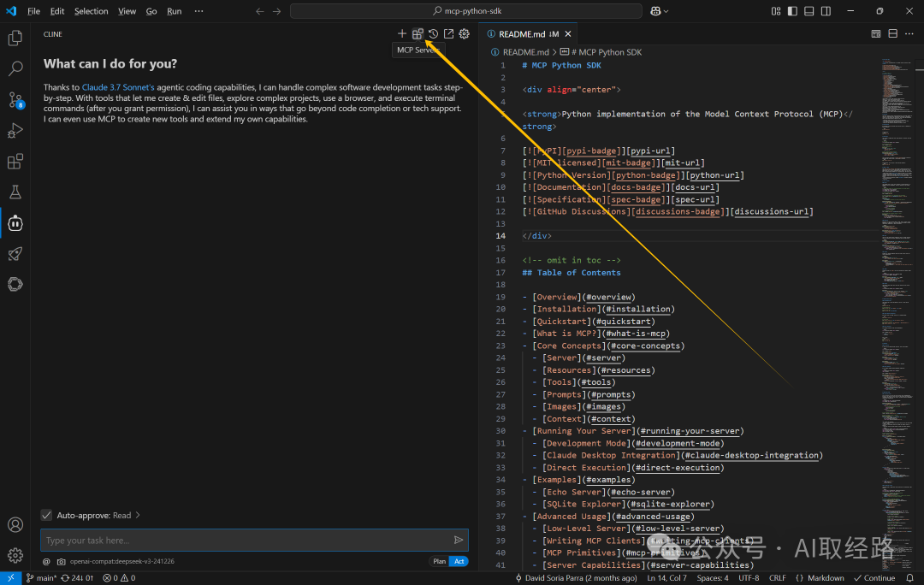Click Continue in status bar
The height and width of the screenshot is (585, 924).
(874, 578)
